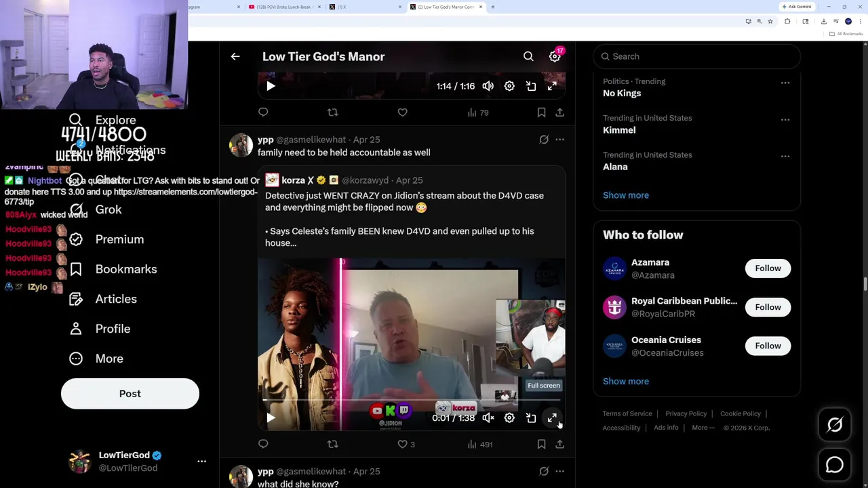Play the top video at 1:14 / 1:16
This screenshot has height=488, width=868.
[271, 86]
